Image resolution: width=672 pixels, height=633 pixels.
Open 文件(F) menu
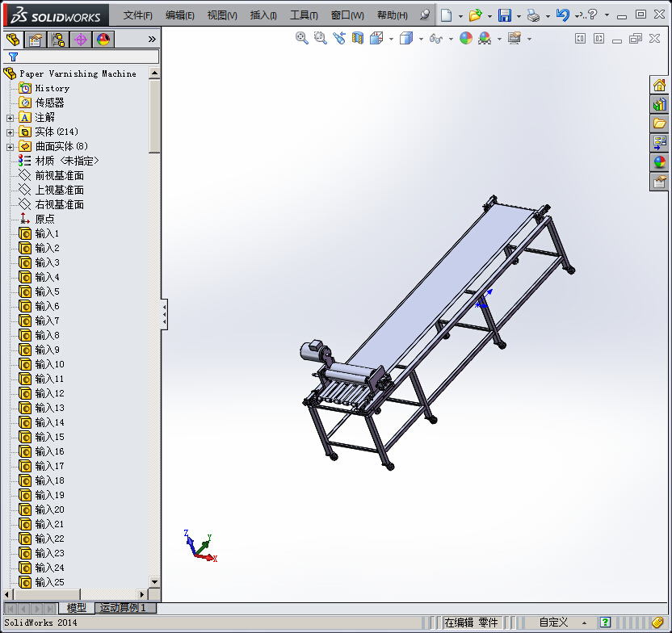click(x=137, y=15)
